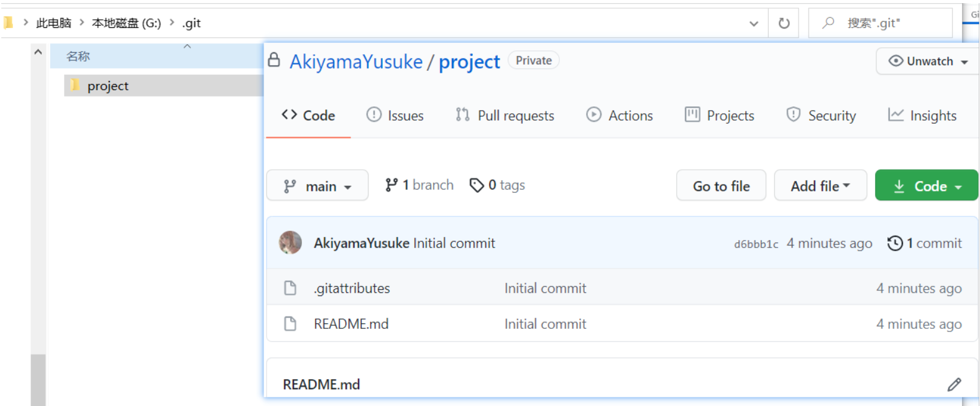Switch to the Issues tab
Viewport: 980px width, 406px height.
(x=395, y=116)
